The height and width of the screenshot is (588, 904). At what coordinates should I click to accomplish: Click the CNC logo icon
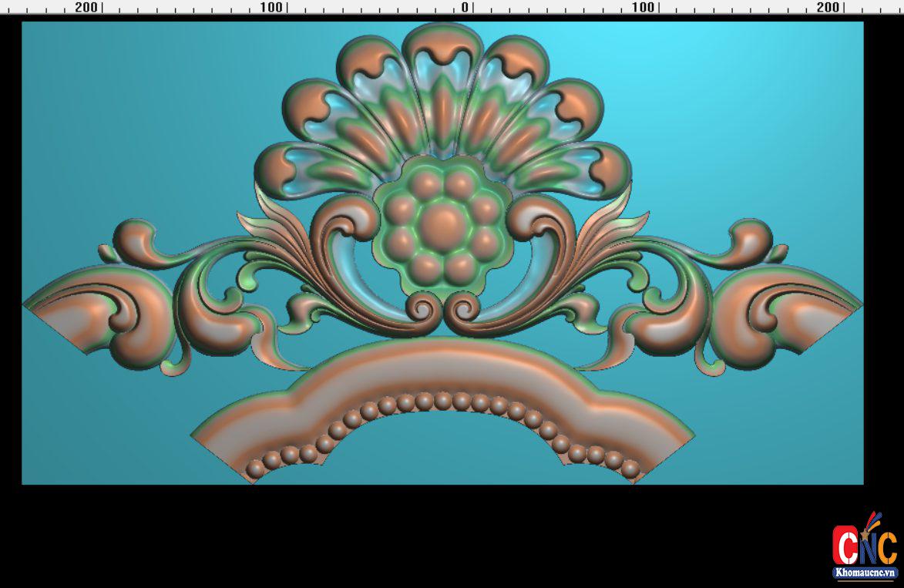coord(865,543)
